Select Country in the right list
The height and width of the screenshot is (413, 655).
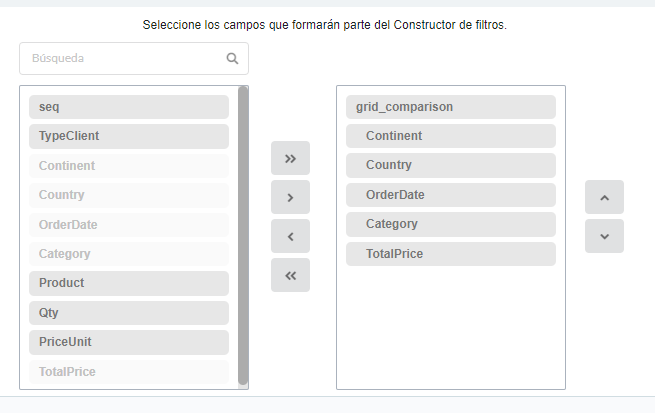click(451, 165)
